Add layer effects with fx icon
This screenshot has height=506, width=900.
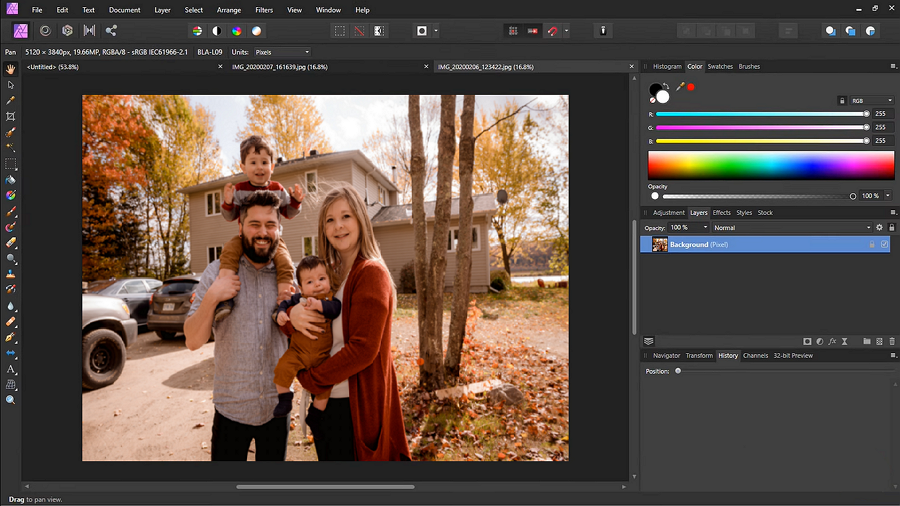(832, 341)
